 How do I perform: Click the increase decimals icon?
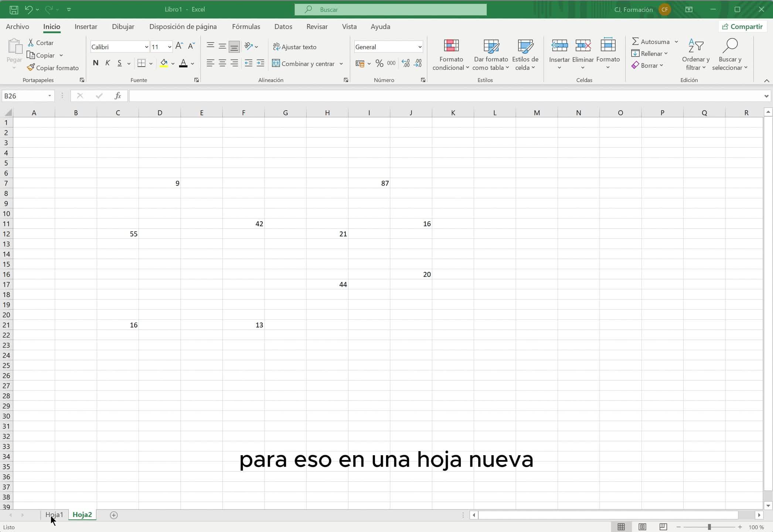click(x=405, y=64)
